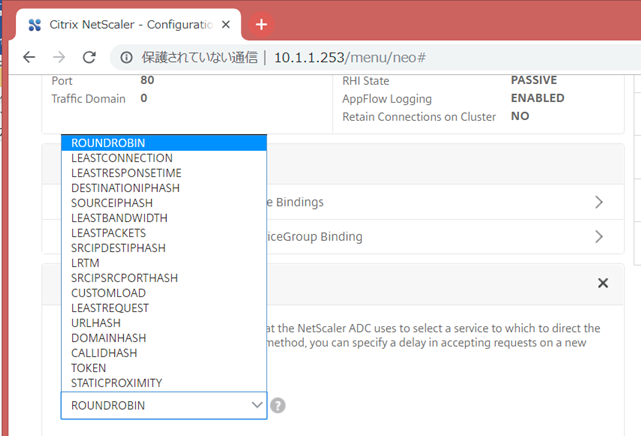Choose SRCIPSRCPORTHASH option
Screen dimensions: 641x436
[x=164, y=278]
